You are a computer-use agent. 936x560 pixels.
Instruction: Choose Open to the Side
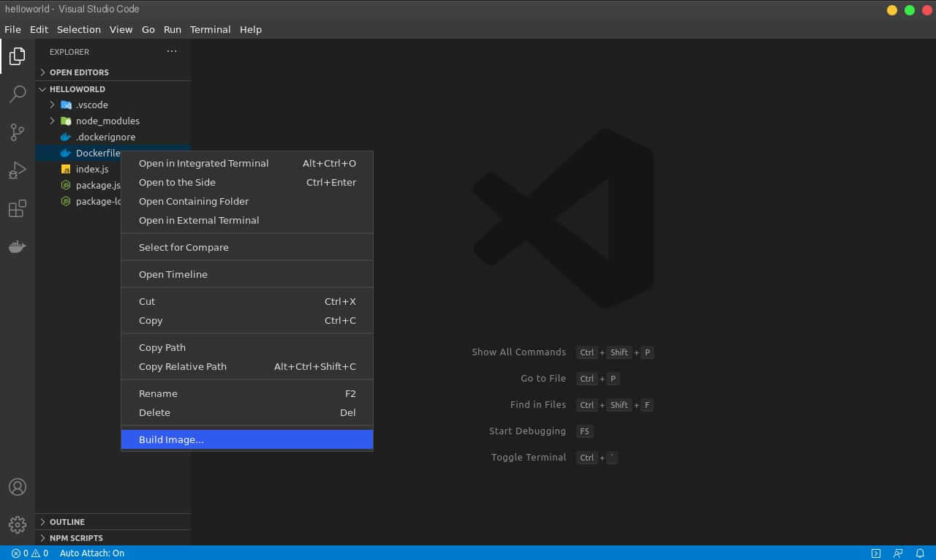point(247,182)
